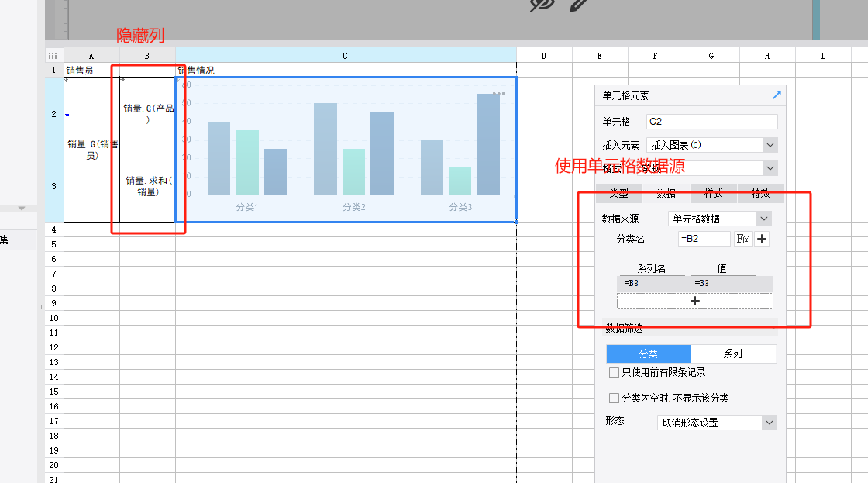Expand the insert element dropdown
This screenshot has height=483, width=868.
coord(770,145)
